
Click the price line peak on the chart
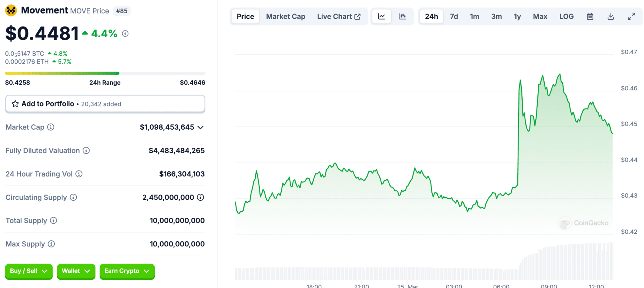pos(560,75)
